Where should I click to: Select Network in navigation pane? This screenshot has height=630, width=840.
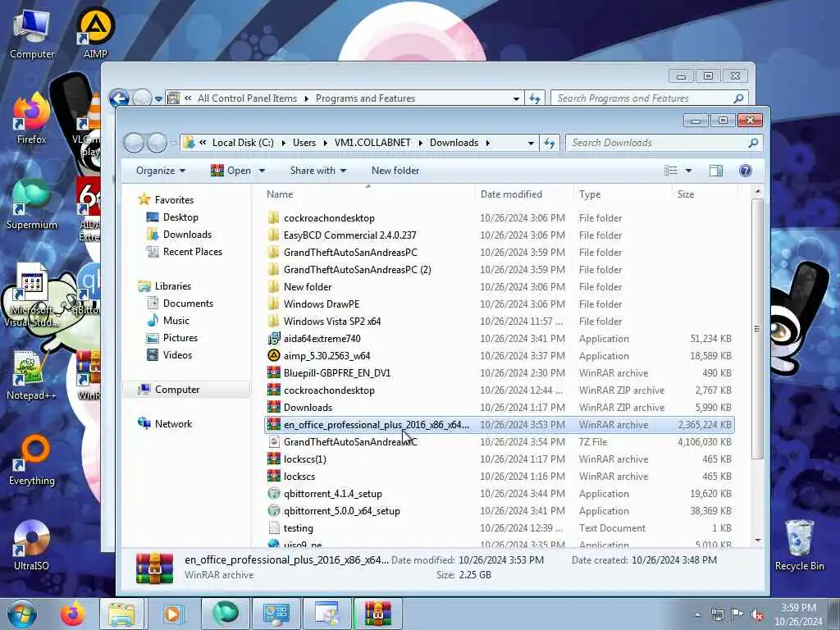173,424
